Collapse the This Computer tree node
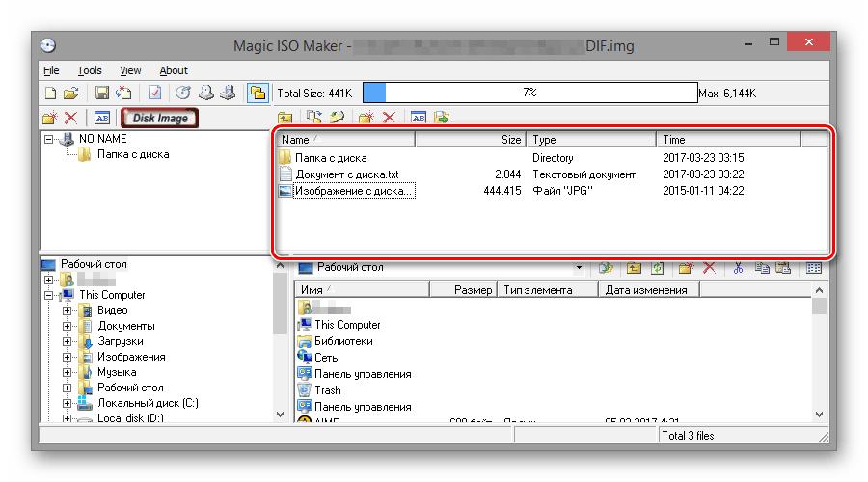 [49, 296]
